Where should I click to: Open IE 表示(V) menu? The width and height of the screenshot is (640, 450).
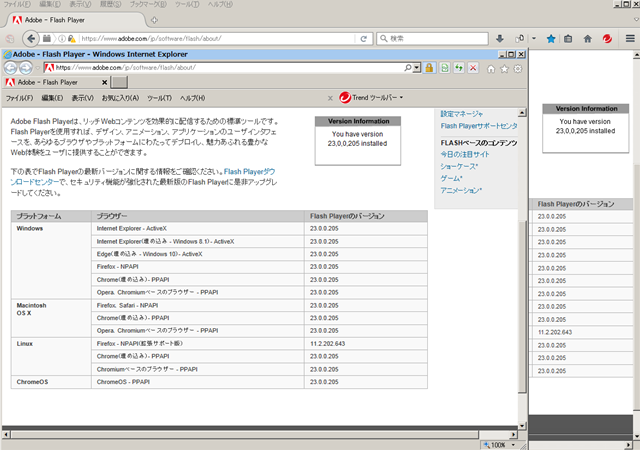click(83, 98)
